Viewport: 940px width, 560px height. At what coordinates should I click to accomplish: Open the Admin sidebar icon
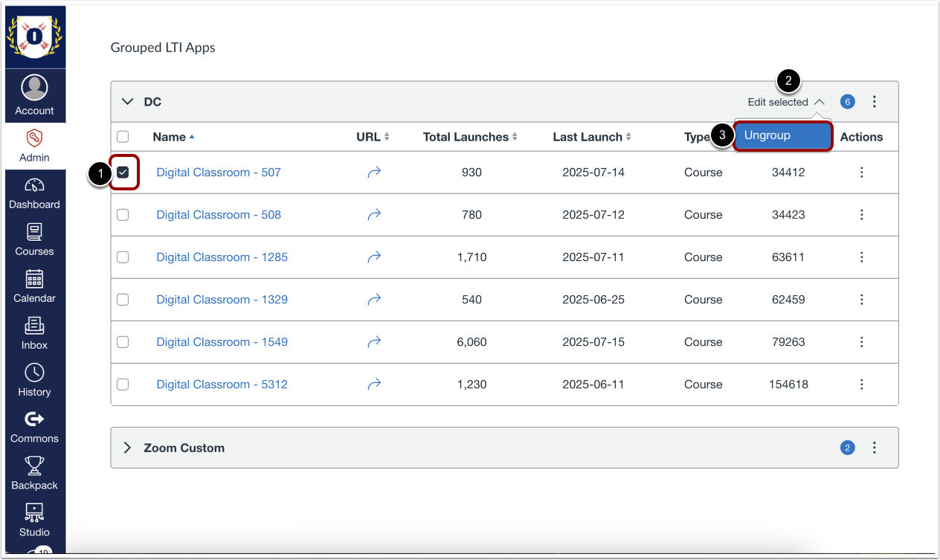35,146
